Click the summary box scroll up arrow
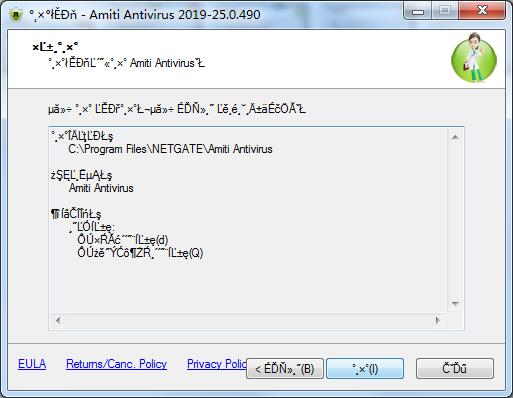The image size is (513, 398). [x=455, y=137]
